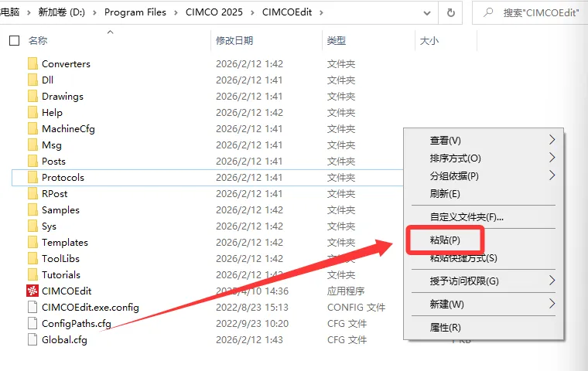Select the Converters folder name
The width and height of the screenshot is (588, 371).
tap(66, 63)
